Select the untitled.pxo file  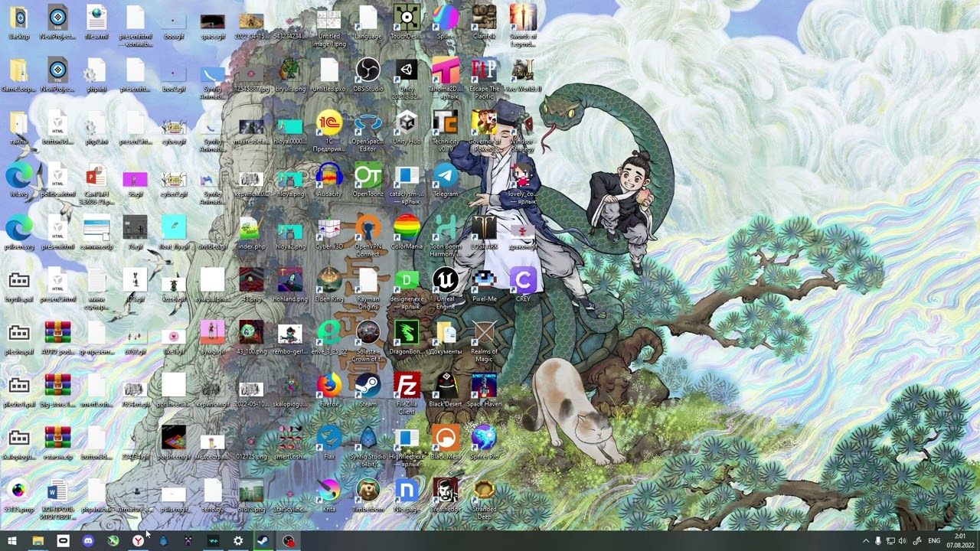tap(329, 75)
